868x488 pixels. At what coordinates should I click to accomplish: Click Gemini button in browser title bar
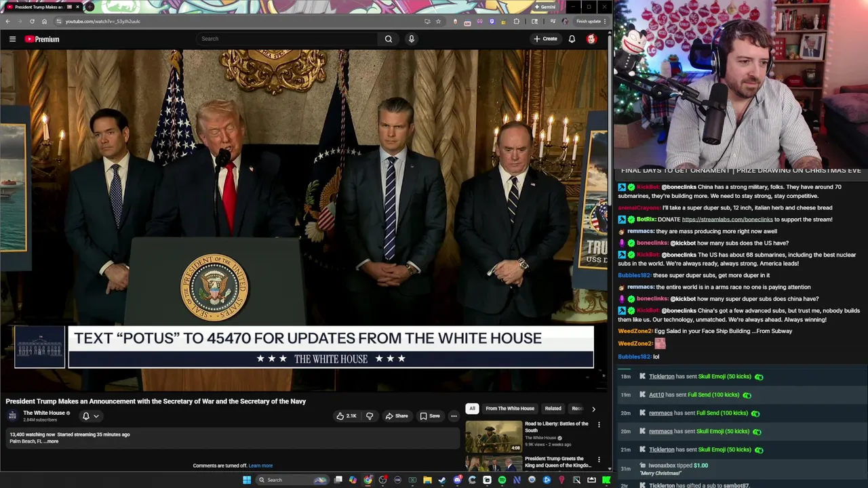[x=545, y=7]
